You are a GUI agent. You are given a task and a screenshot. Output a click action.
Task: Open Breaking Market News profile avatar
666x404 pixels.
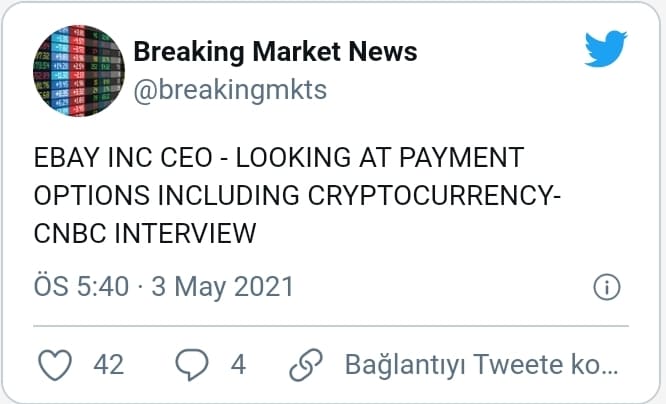[75, 69]
